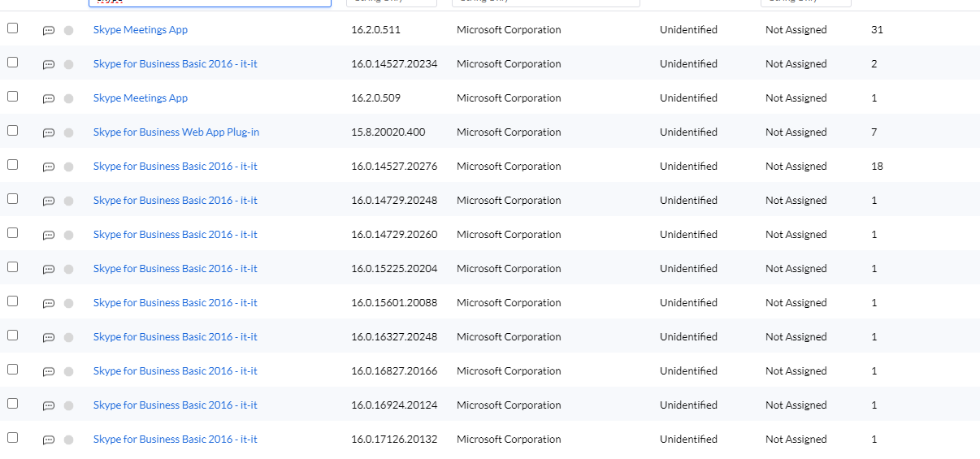Screen dimensions: 980x459
Task: Follow Skype for Business Basic link, version 16.0.15601.20088
Action: pyautogui.click(x=176, y=303)
